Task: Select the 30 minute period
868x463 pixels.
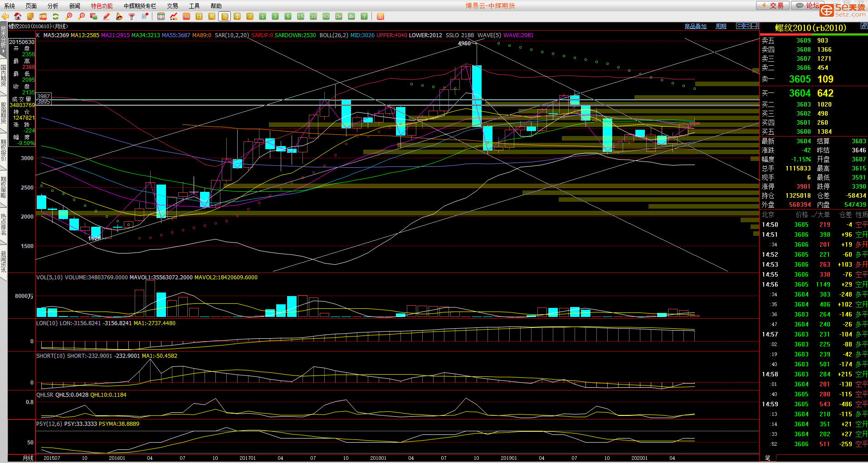Action: click(313, 16)
